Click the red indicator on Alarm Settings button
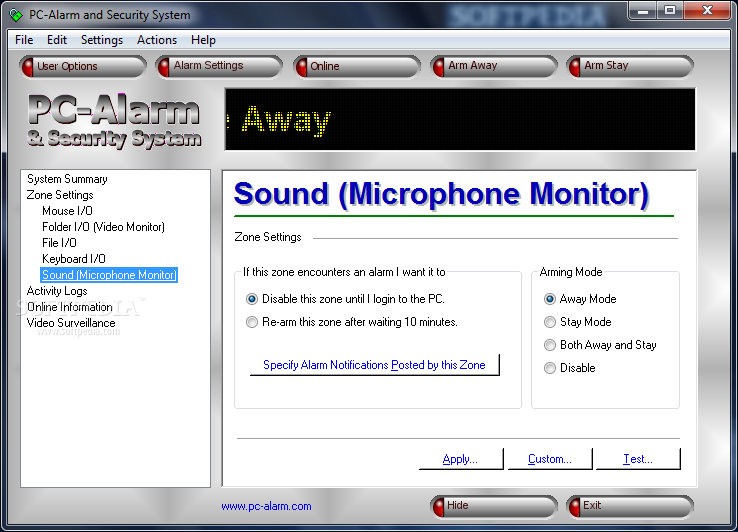Viewport: 738px width, 532px height. (164, 67)
